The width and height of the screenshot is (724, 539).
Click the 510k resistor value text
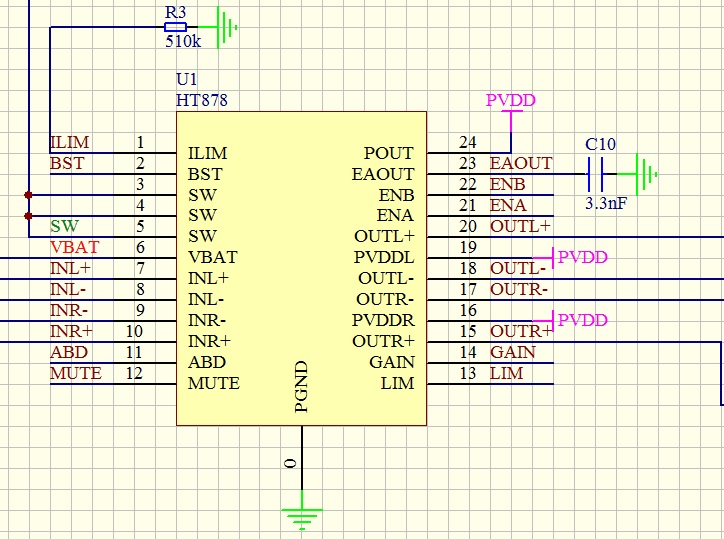pyautogui.click(x=183, y=44)
